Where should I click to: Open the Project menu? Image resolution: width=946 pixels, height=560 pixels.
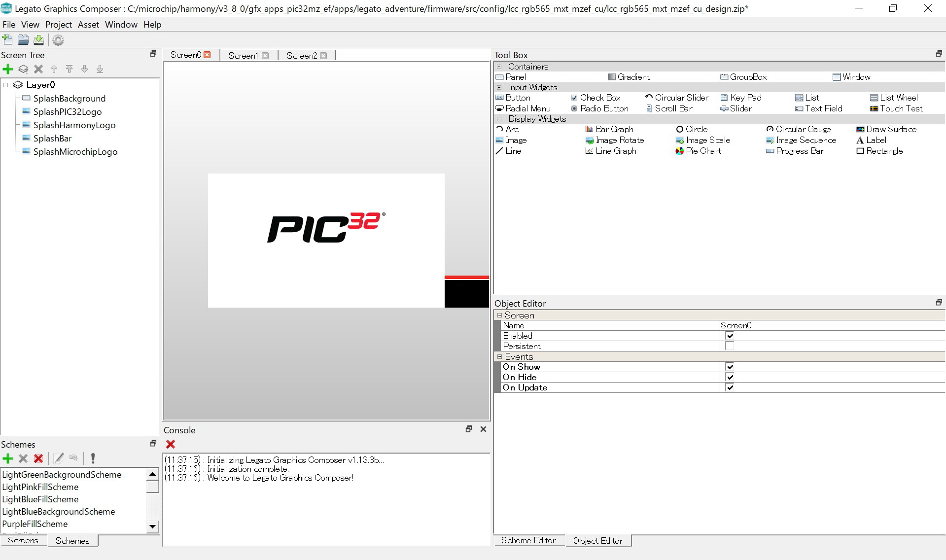point(59,25)
